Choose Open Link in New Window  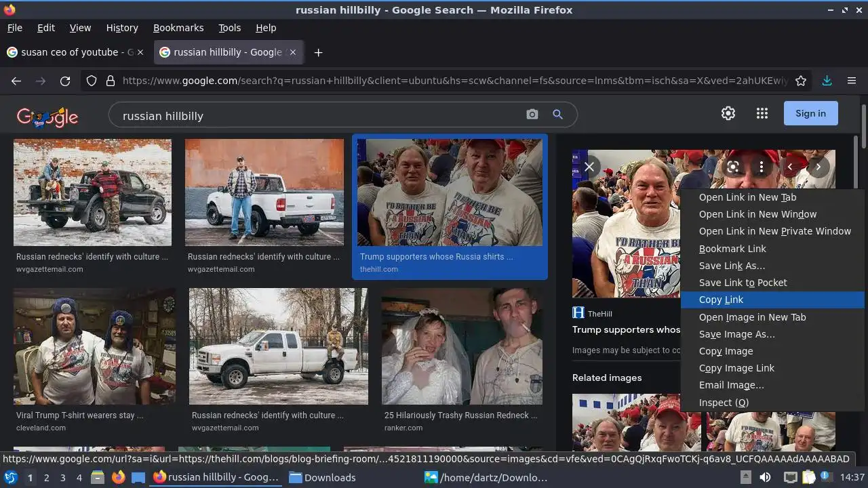[772, 214]
